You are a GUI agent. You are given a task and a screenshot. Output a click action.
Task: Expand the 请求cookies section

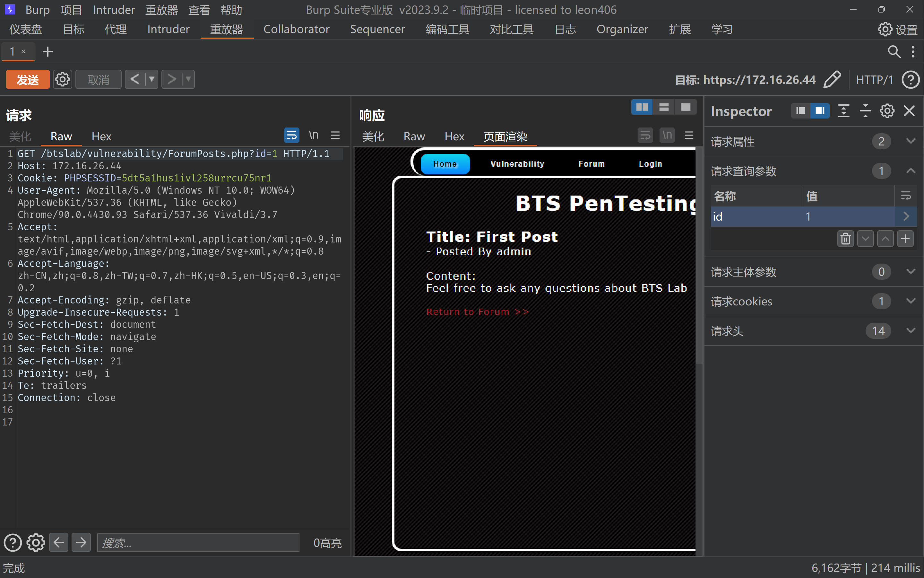[x=911, y=301]
